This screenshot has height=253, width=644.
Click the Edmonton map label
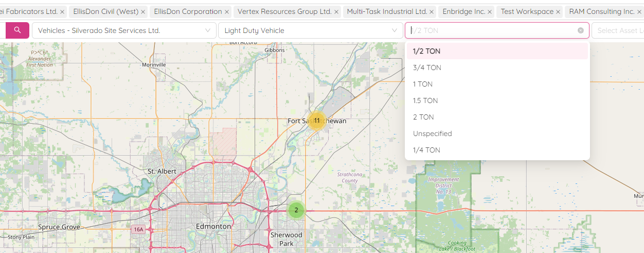coord(213,226)
